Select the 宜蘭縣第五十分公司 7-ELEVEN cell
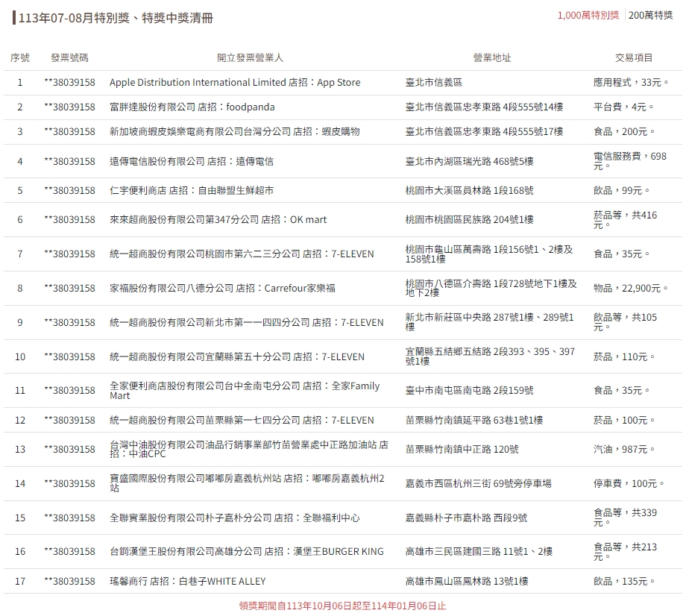 pos(237,357)
